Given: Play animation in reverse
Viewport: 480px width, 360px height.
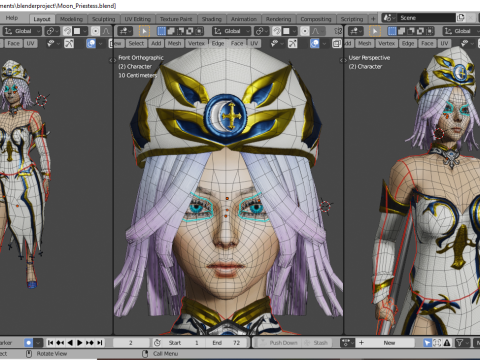Looking at the screenshot, I should coord(70,342).
